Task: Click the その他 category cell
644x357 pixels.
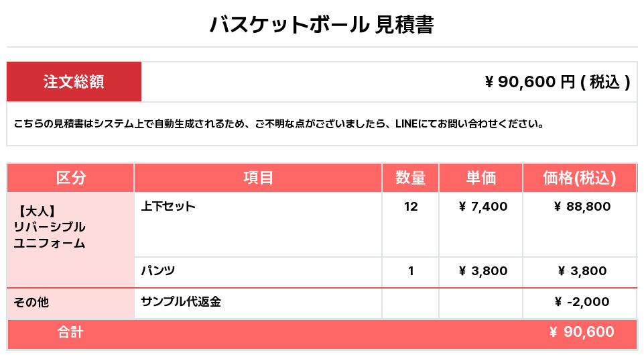Action: [x=70, y=303]
